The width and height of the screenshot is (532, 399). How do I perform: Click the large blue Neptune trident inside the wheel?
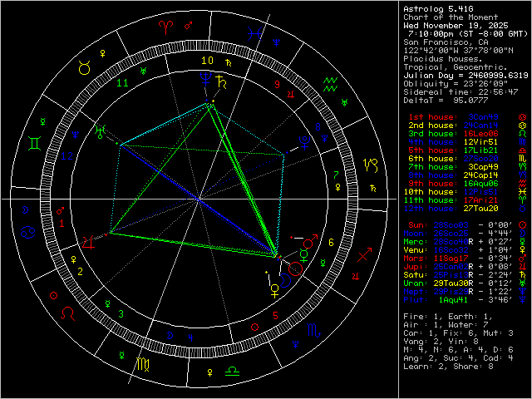[x=205, y=79]
